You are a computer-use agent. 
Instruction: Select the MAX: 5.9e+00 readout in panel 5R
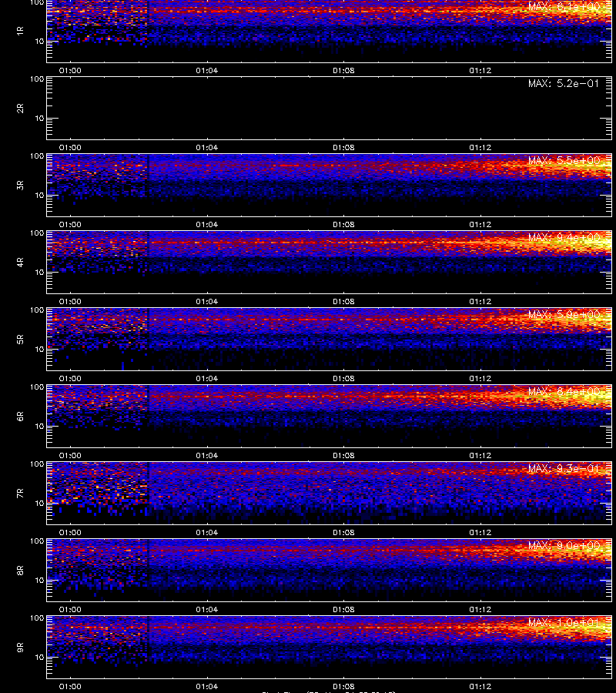click(564, 315)
